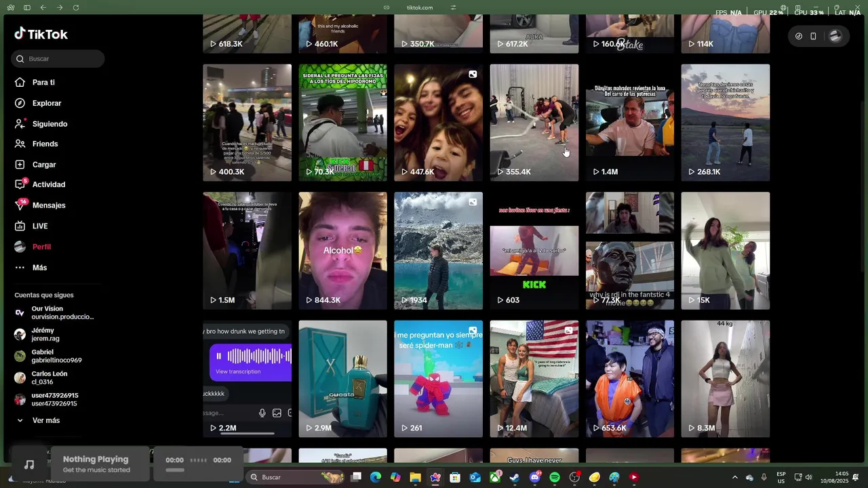Open the statue video with 77.3K views
The width and height of the screenshot is (868, 488).
point(630,251)
